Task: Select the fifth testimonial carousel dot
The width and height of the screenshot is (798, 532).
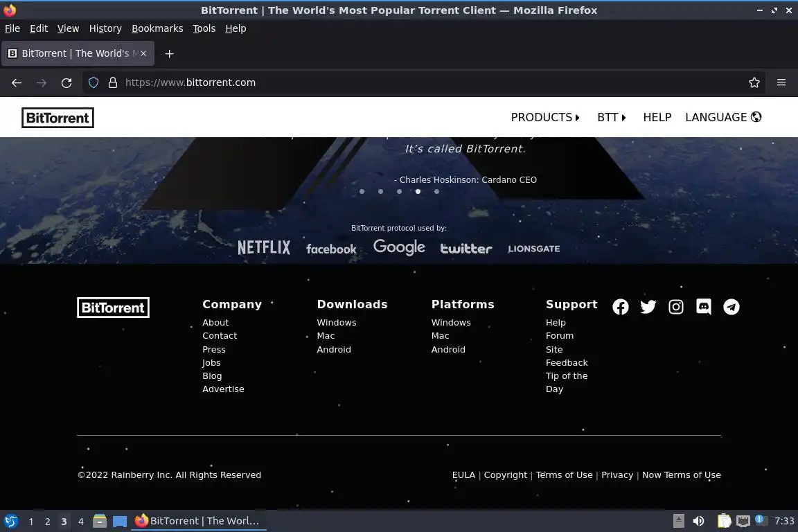Action: (x=436, y=191)
